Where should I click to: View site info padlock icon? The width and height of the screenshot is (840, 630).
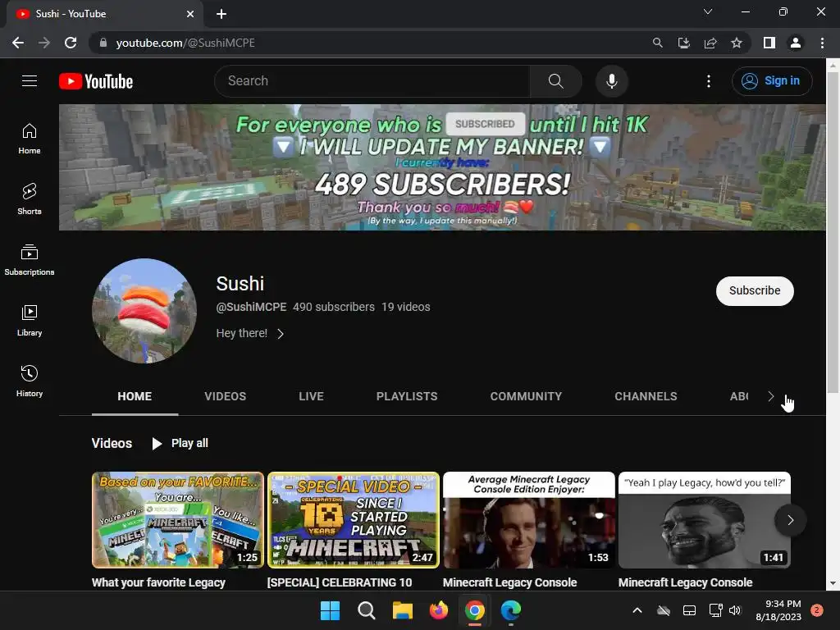point(103,43)
